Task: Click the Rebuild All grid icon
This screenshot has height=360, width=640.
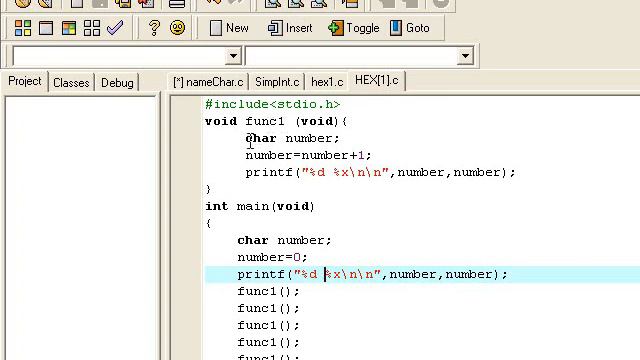Action: [x=92, y=28]
